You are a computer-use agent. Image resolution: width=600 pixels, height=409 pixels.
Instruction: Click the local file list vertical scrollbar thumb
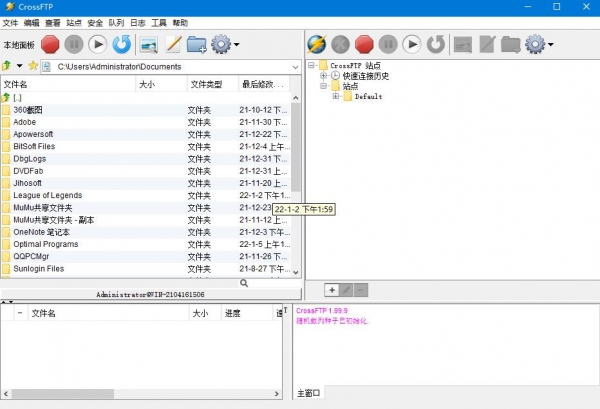[x=296, y=147]
